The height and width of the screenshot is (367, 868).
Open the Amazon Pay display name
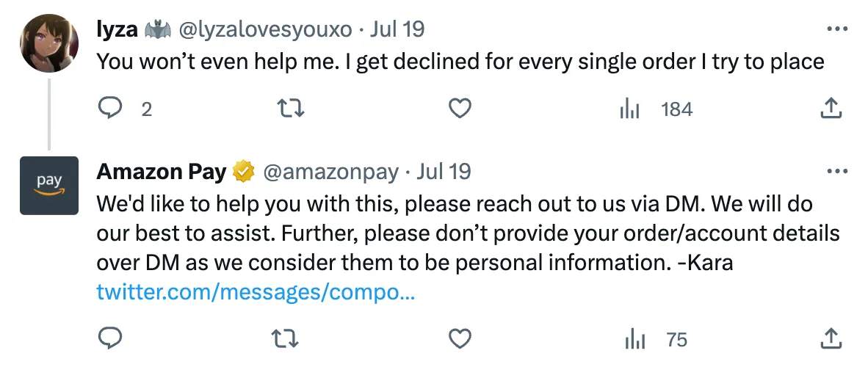(x=162, y=172)
